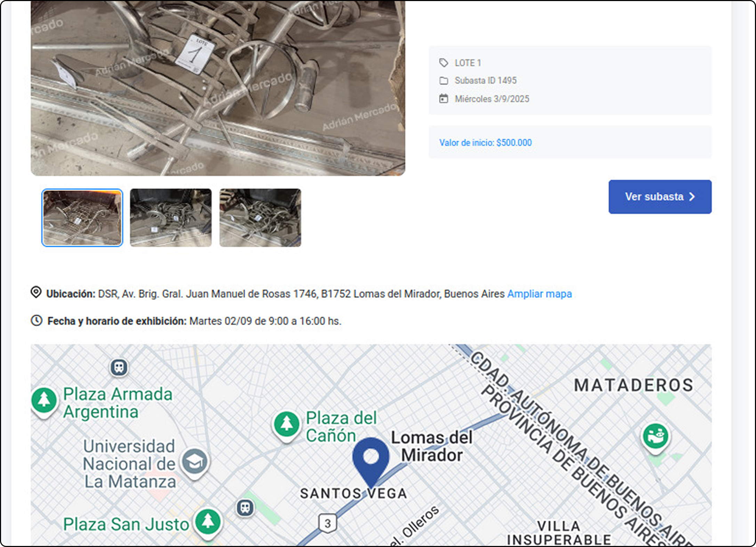The image size is (756, 547).
Task: Click the top-left train station map icon
Action: 119,367
